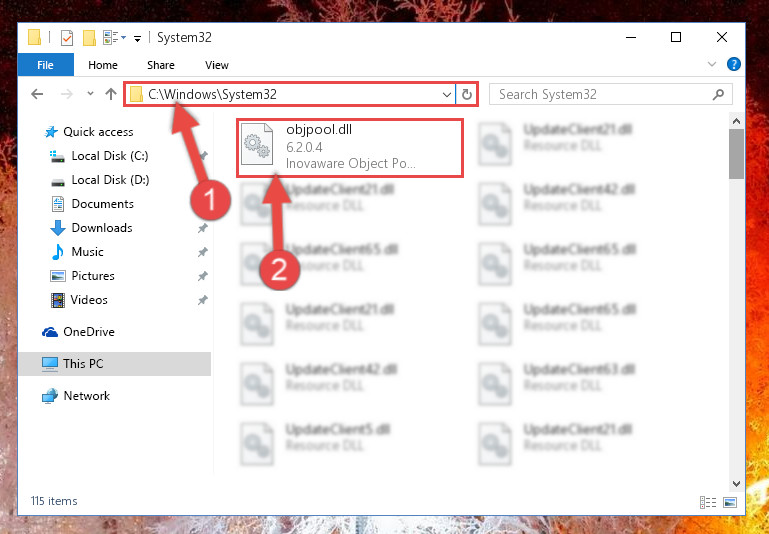This screenshot has width=769, height=534.
Task: Click the pin icon beside Music
Action: [202, 252]
